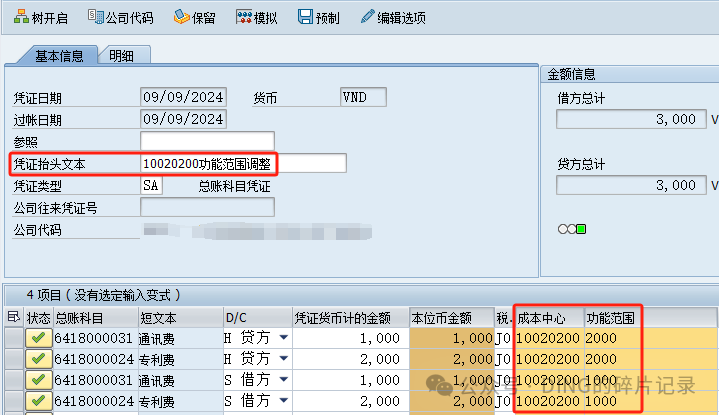Viewport: 719px width, 415px height.
Task: Click the 本位币金额 column header
Action: (x=452, y=317)
